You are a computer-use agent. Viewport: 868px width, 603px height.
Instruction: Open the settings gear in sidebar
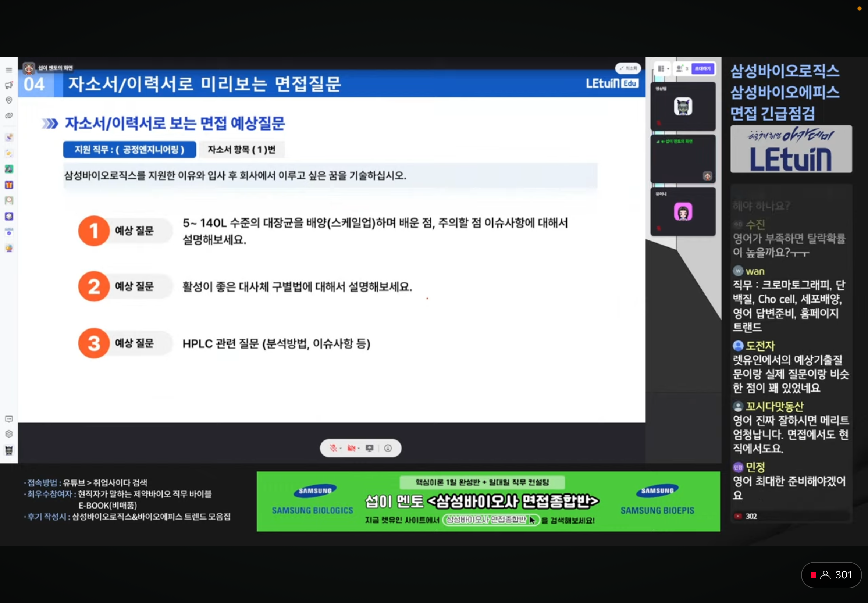(x=9, y=434)
